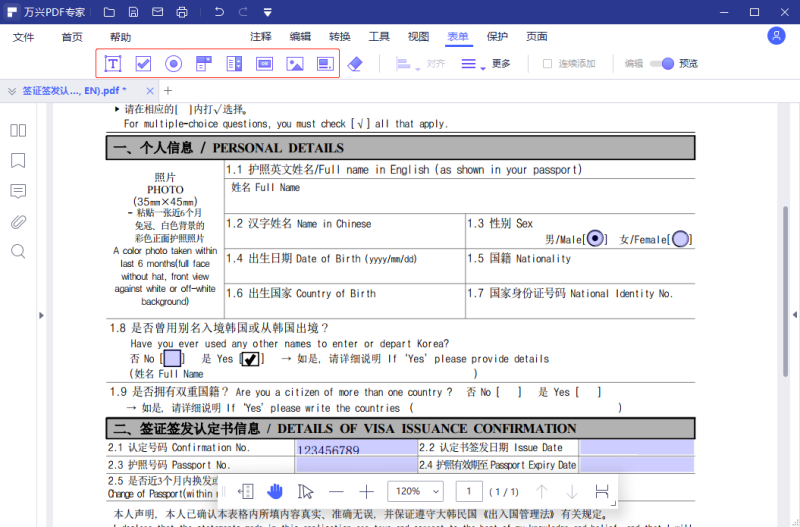Open the 对齐 align dropdown

pos(421,64)
